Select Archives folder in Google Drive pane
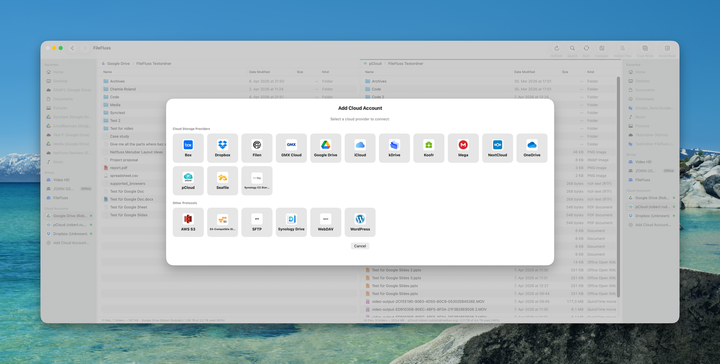720x364 pixels. point(229,81)
